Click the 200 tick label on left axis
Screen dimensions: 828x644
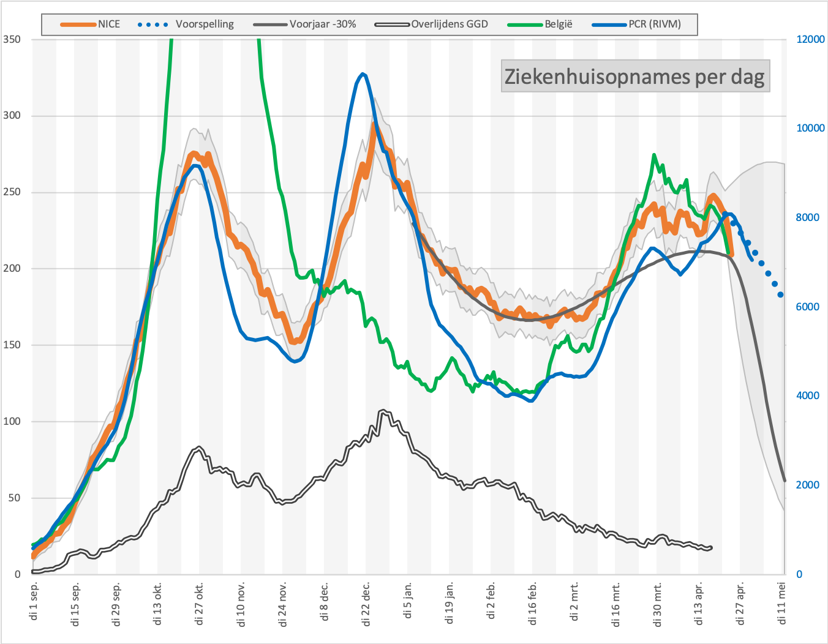12,268
